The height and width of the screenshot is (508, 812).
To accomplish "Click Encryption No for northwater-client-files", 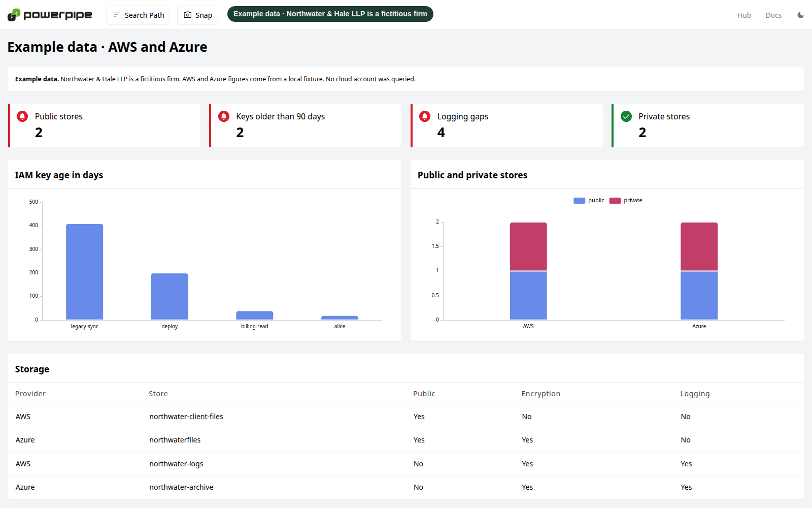I will pyautogui.click(x=527, y=417).
